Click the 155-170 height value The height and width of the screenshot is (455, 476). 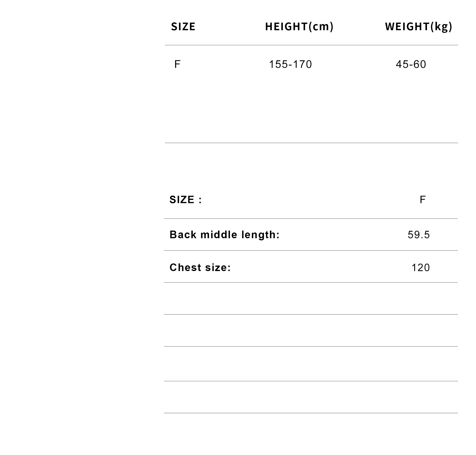point(290,64)
